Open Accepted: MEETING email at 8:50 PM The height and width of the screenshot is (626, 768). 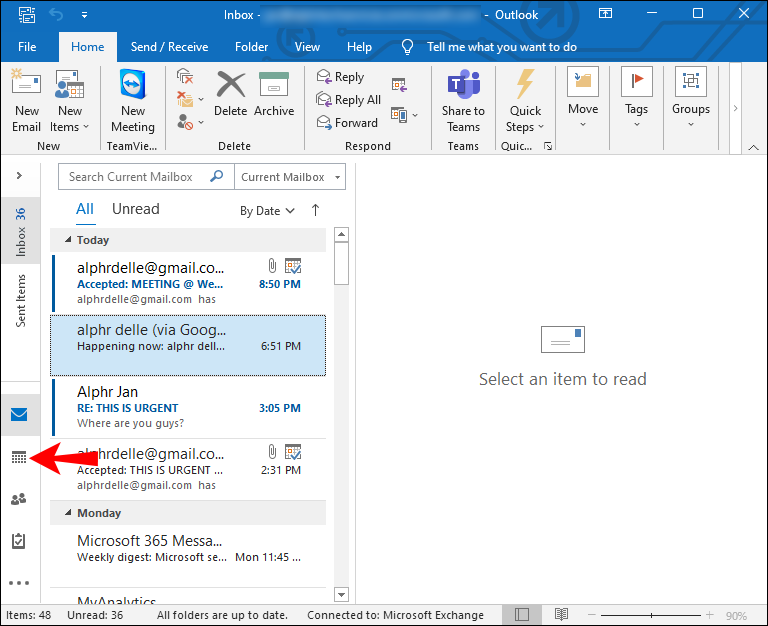coord(188,283)
